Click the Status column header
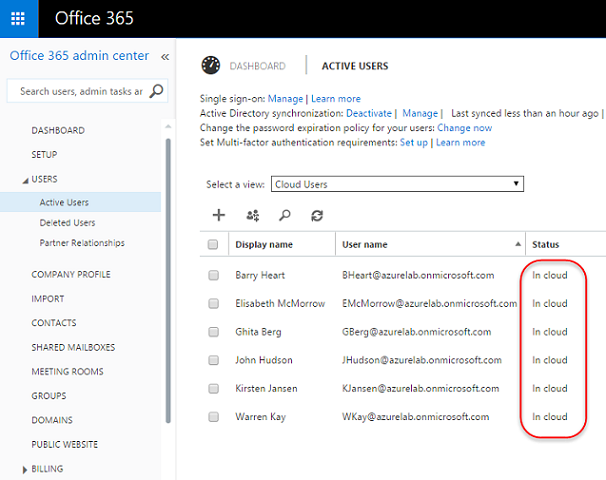This screenshot has height=480, width=606. pyautogui.click(x=545, y=245)
